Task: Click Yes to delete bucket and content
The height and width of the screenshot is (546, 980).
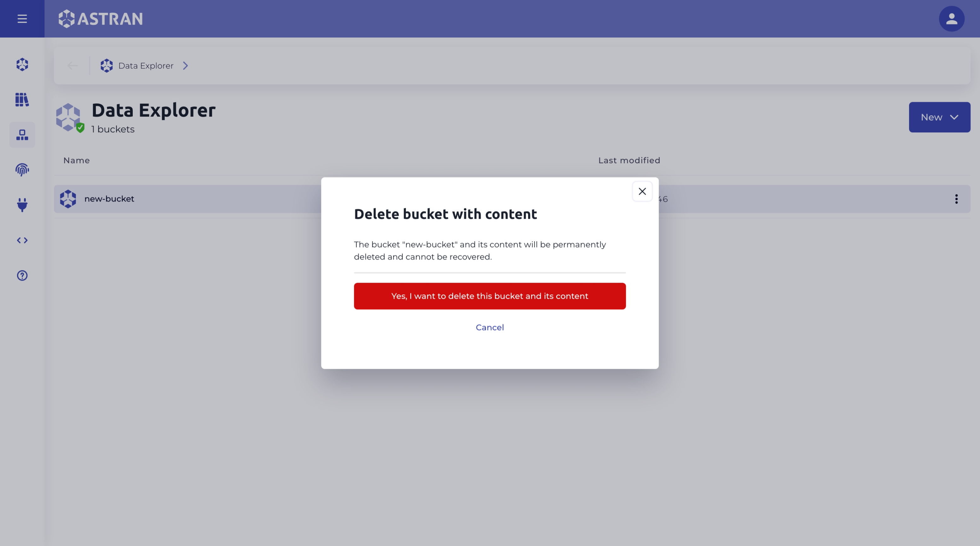Action: point(490,295)
